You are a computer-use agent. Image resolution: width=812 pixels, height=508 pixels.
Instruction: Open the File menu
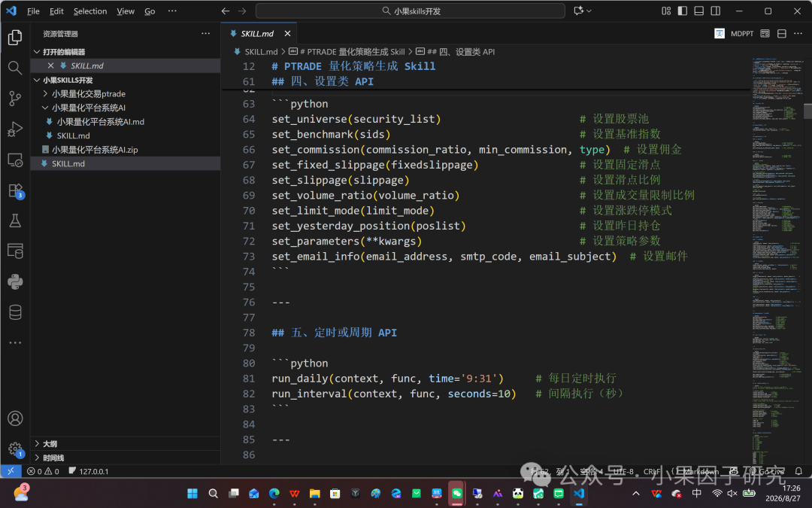coord(33,11)
